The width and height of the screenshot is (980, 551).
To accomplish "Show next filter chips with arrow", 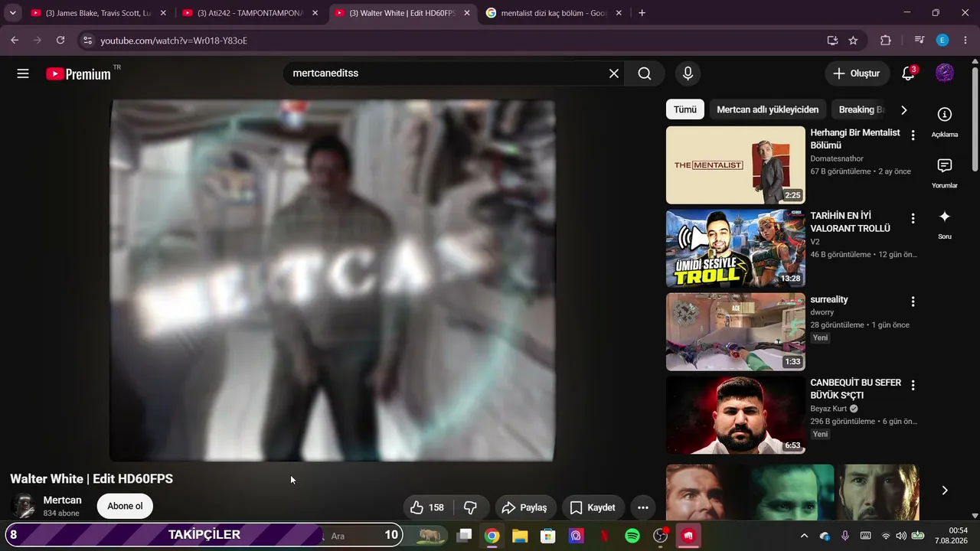I will pos(903,109).
